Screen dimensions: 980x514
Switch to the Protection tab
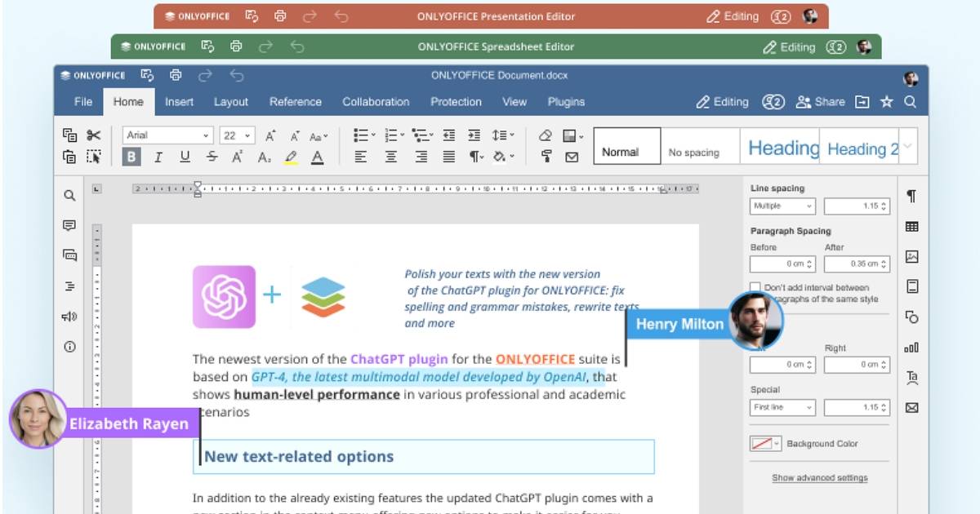[x=456, y=102]
